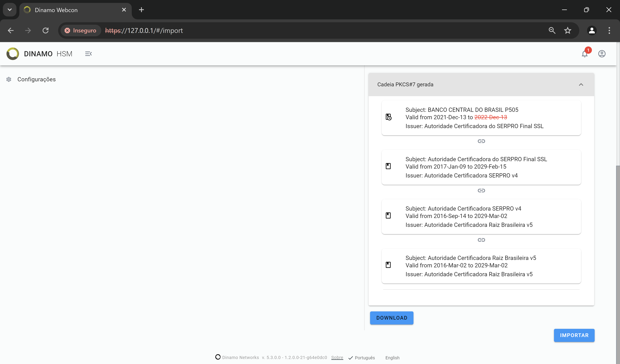Screen dimensions: 620x364
Task: Switch language to English
Action: 392,358
